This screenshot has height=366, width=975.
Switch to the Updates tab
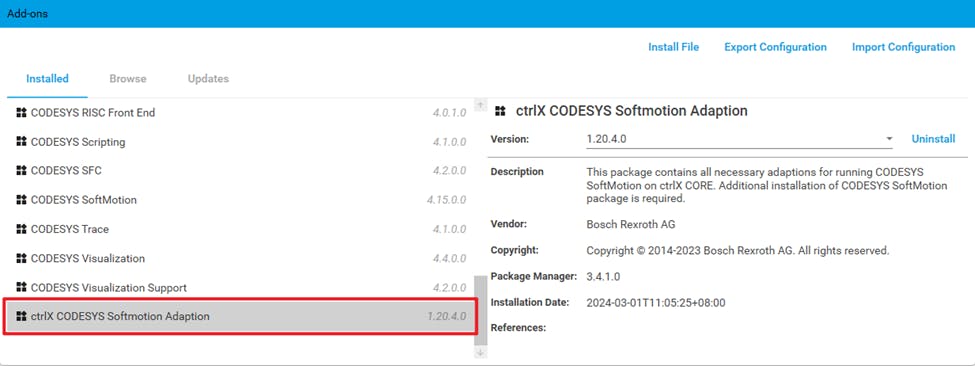click(x=208, y=79)
